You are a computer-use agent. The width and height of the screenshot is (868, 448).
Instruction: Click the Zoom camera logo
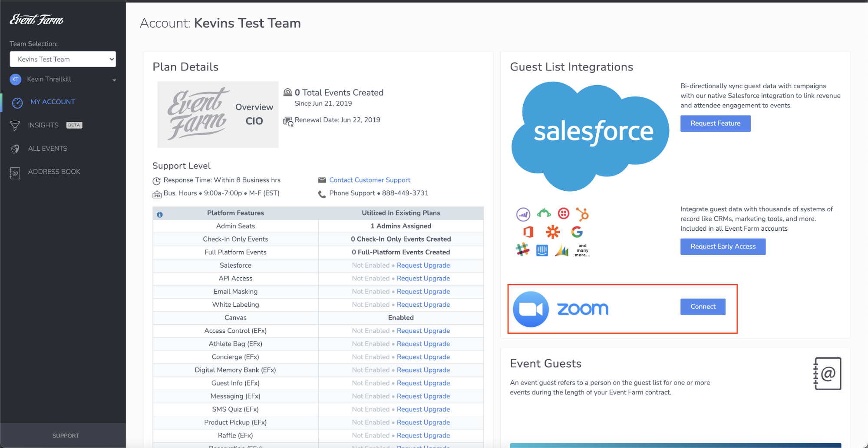531,309
